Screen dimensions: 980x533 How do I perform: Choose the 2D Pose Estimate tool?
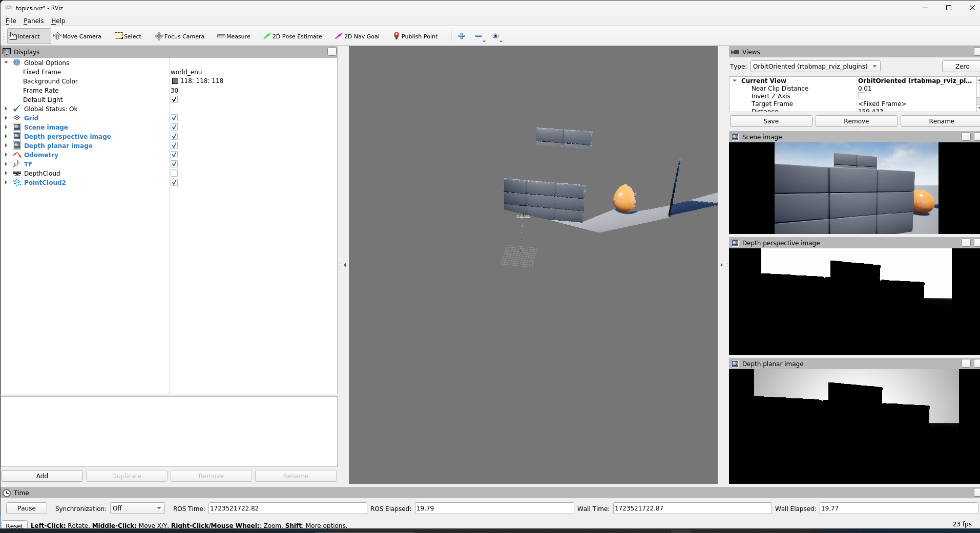point(293,36)
